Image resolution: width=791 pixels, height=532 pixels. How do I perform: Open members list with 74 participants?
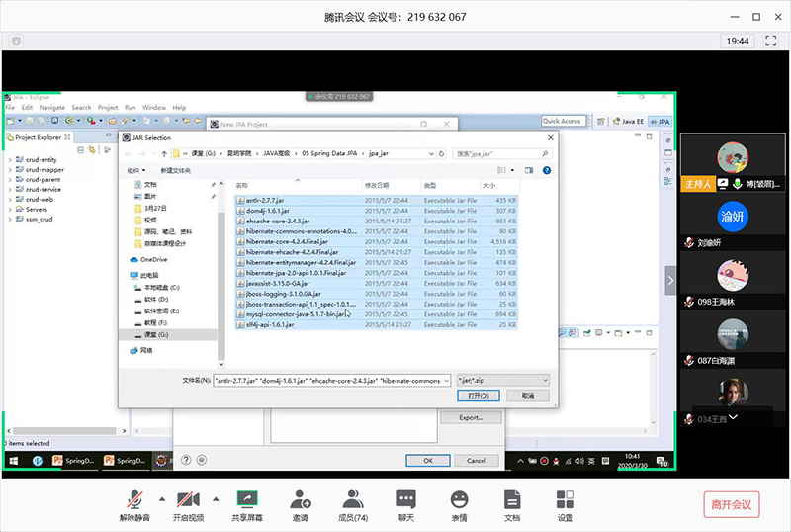point(352,504)
